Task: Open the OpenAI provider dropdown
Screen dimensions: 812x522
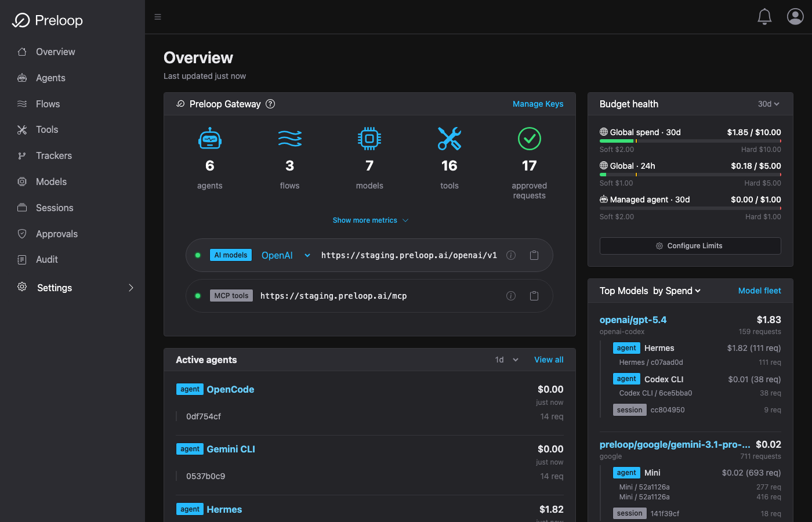Action: (x=286, y=255)
